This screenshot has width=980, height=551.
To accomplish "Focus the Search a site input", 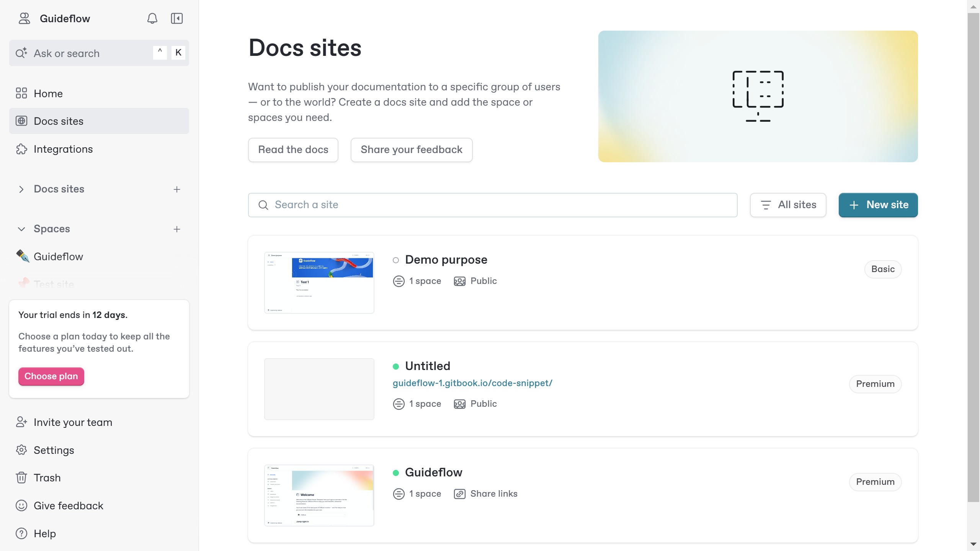I will coord(493,205).
